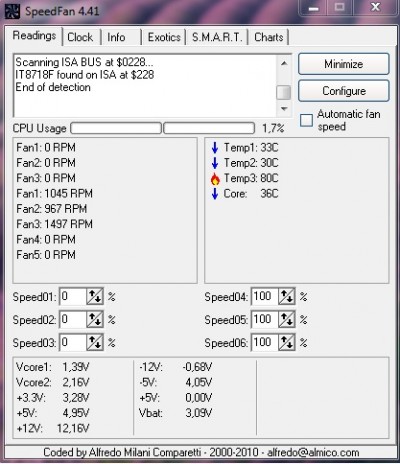Viewport: 400px width, 464px height.
Task: Click the SpeedFan app icon in title bar
Action: pos(13,11)
